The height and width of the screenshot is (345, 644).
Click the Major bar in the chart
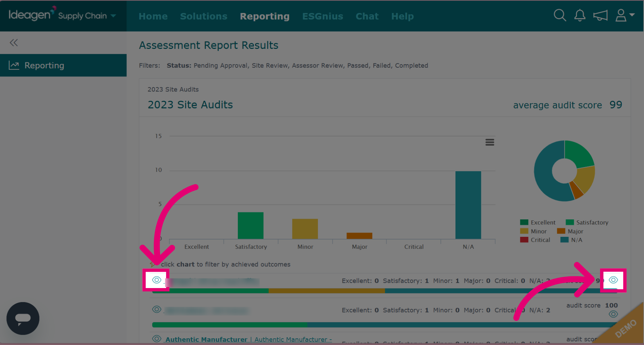pos(359,236)
